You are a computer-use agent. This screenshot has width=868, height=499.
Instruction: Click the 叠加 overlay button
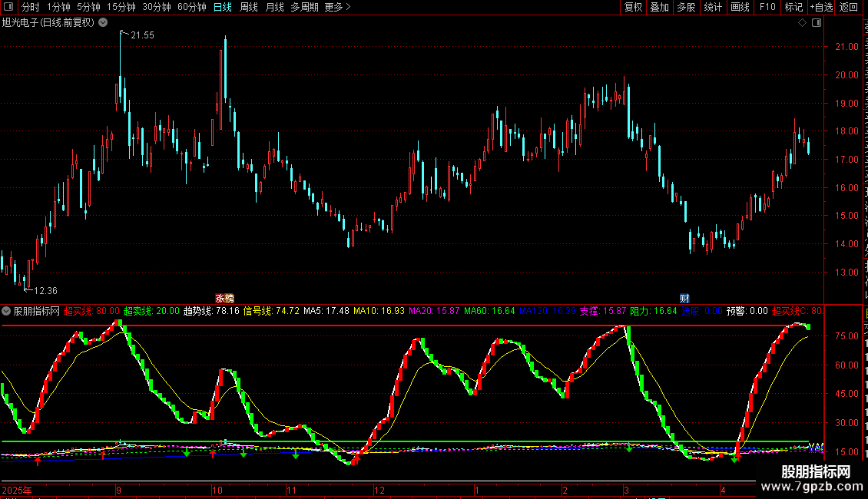[660, 7]
